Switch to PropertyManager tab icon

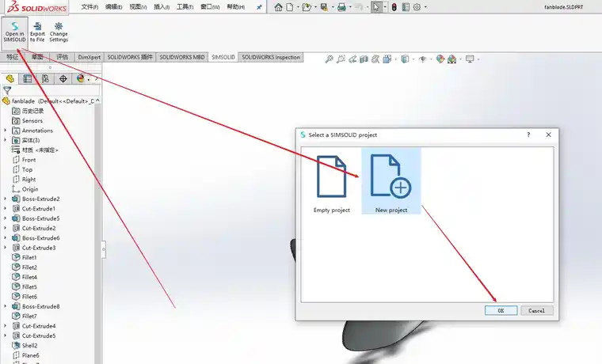27,78
